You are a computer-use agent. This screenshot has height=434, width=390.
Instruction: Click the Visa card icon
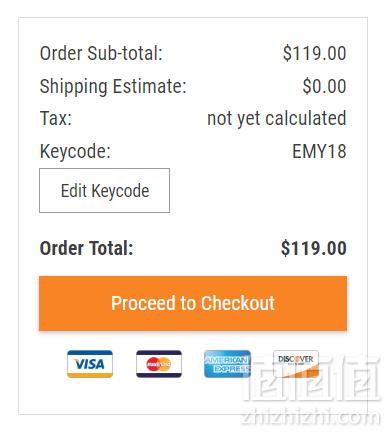(x=90, y=364)
